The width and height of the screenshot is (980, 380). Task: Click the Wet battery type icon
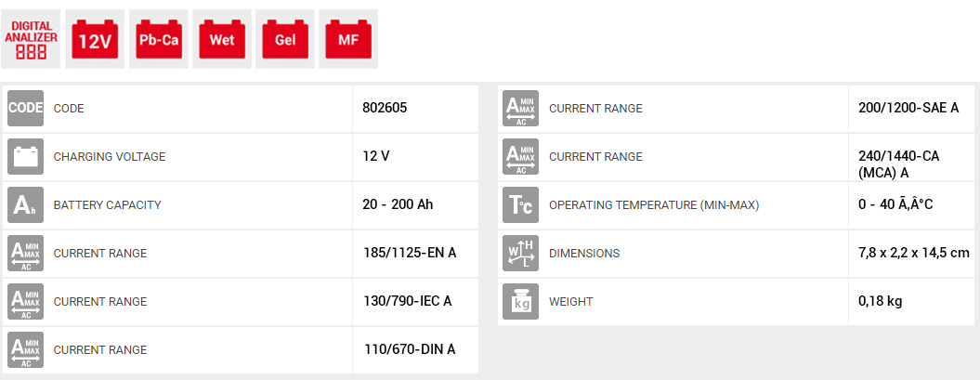point(222,39)
